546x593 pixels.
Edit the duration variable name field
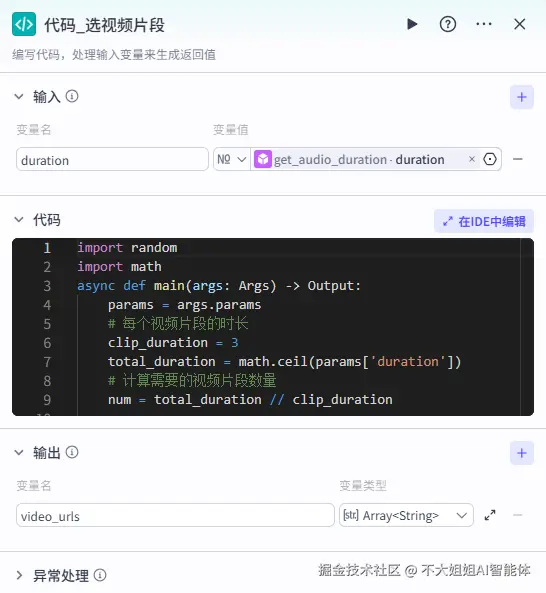(112, 160)
